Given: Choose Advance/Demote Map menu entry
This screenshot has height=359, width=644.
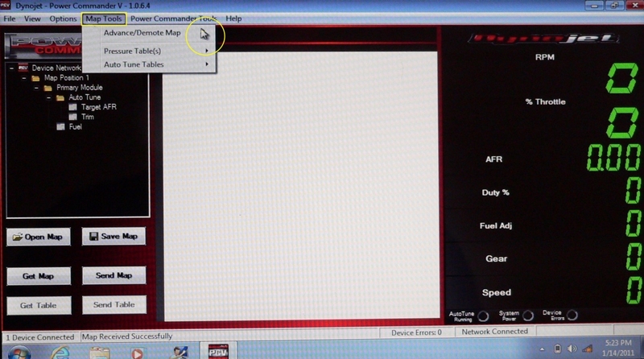Looking at the screenshot, I should pyautogui.click(x=142, y=33).
